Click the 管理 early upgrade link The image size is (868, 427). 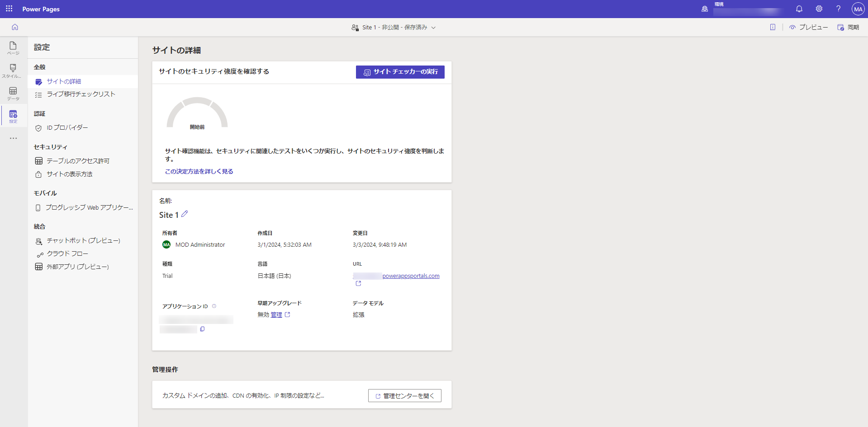click(276, 314)
